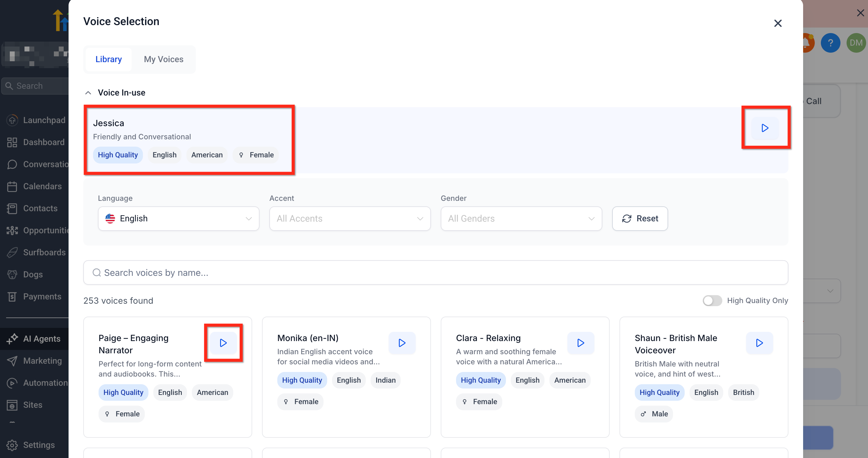Play Clara Relaxing voice sample
Screen dimensions: 868x458
click(580, 343)
